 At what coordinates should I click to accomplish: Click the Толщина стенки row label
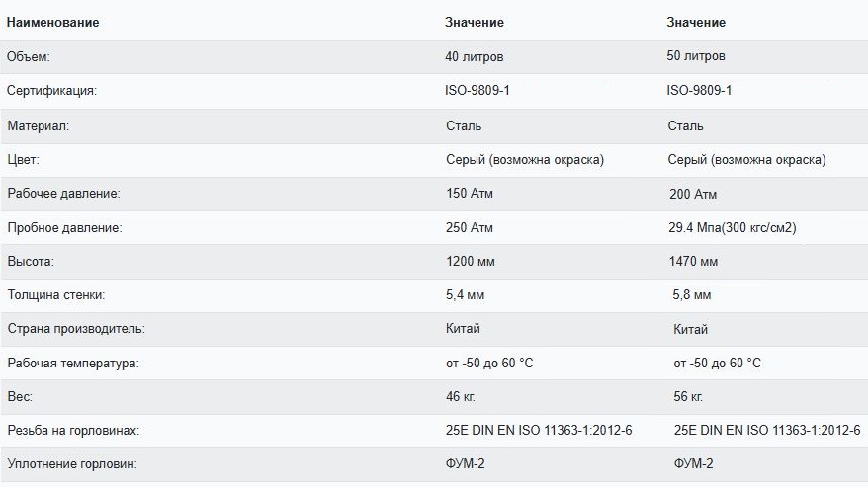pos(56,295)
